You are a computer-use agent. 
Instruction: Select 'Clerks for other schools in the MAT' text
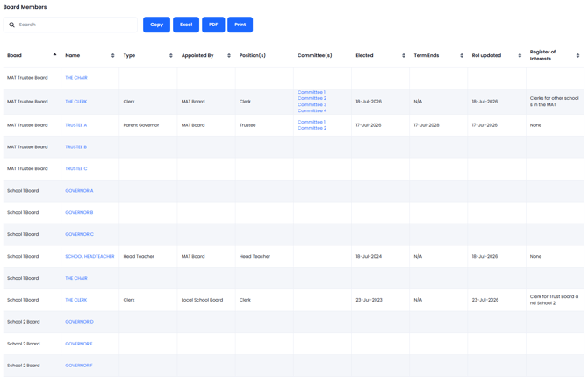click(x=555, y=102)
